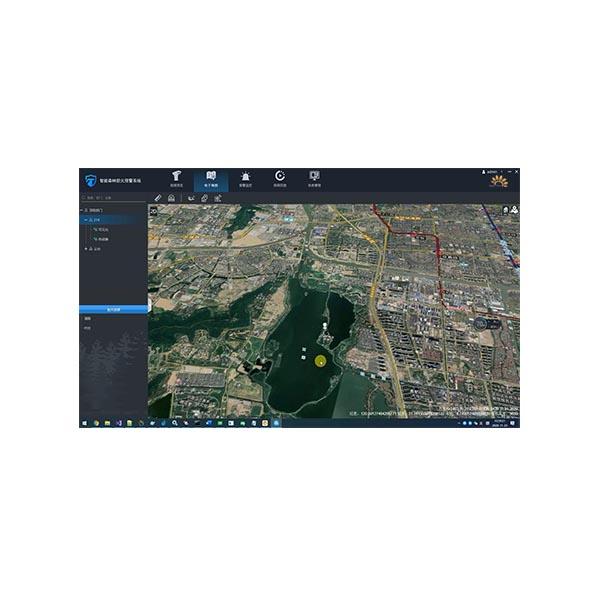The width and height of the screenshot is (600, 600).
Task: Toggle the 2D view button on map
Action: click(153, 211)
